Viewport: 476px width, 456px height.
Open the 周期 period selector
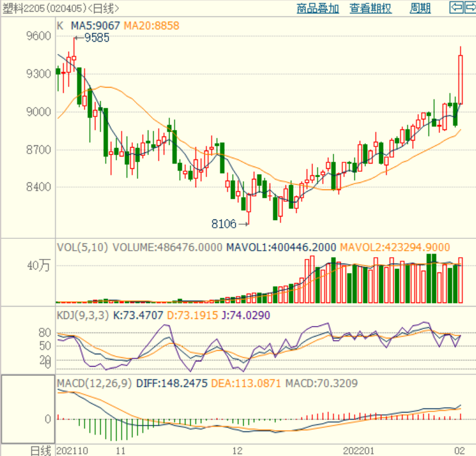pyautogui.click(x=420, y=8)
